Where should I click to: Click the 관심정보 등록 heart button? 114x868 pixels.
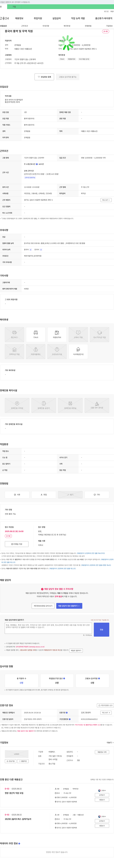pyautogui.click(x=44, y=77)
